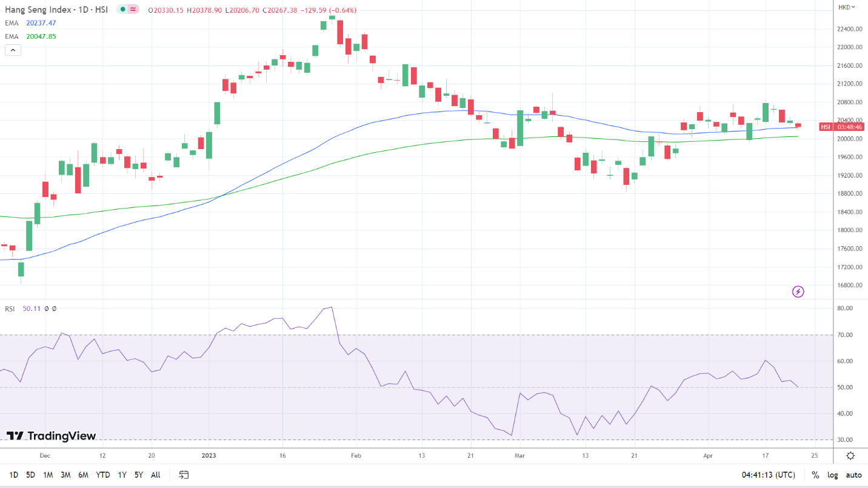Select the 6M time range

[x=84, y=475]
